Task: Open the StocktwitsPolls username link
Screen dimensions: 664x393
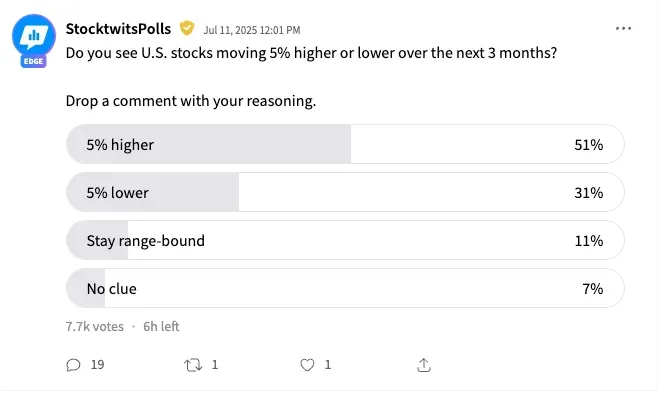Action: click(118, 29)
